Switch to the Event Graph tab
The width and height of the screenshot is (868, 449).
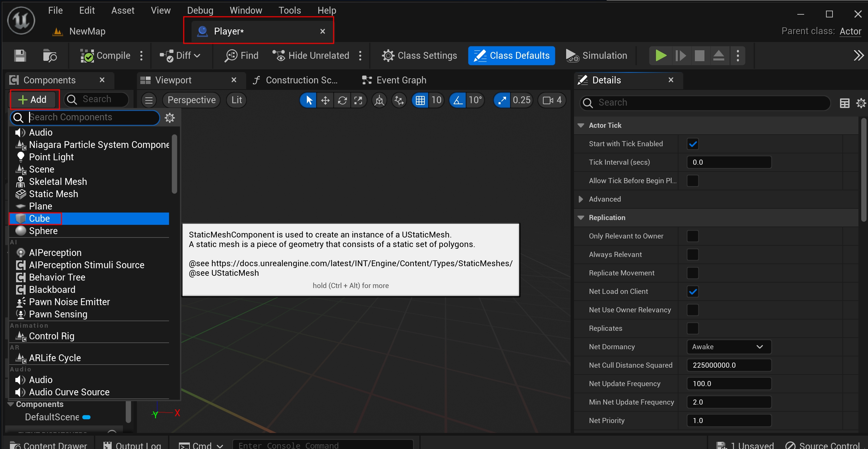pyautogui.click(x=394, y=80)
